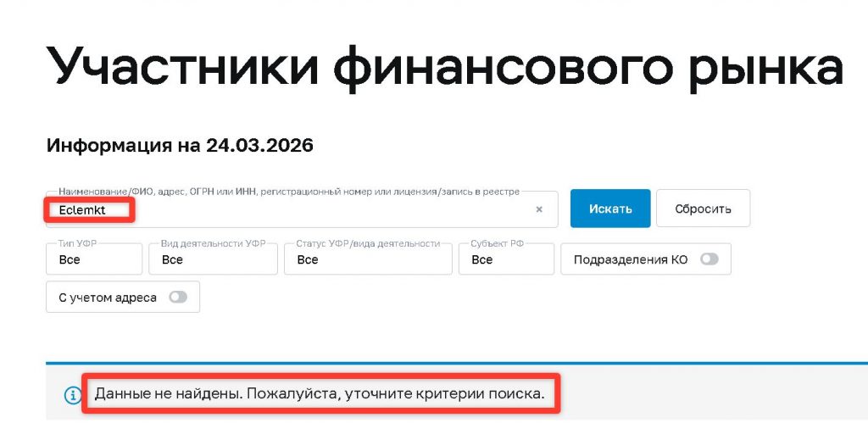This screenshot has width=868, height=423.
Task: Click the Информация на 24.03.2026 text
Action: (180, 145)
